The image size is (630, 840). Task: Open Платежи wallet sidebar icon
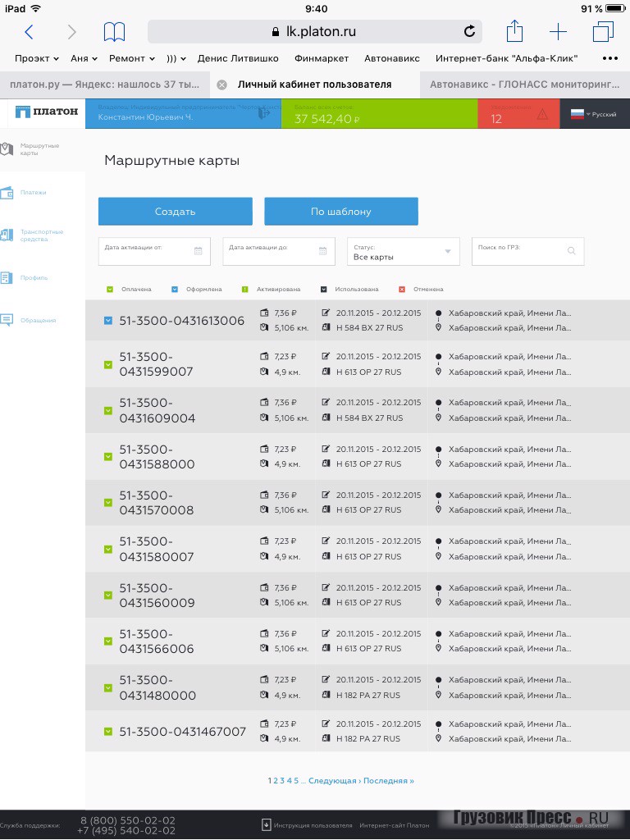tap(7, 192)
